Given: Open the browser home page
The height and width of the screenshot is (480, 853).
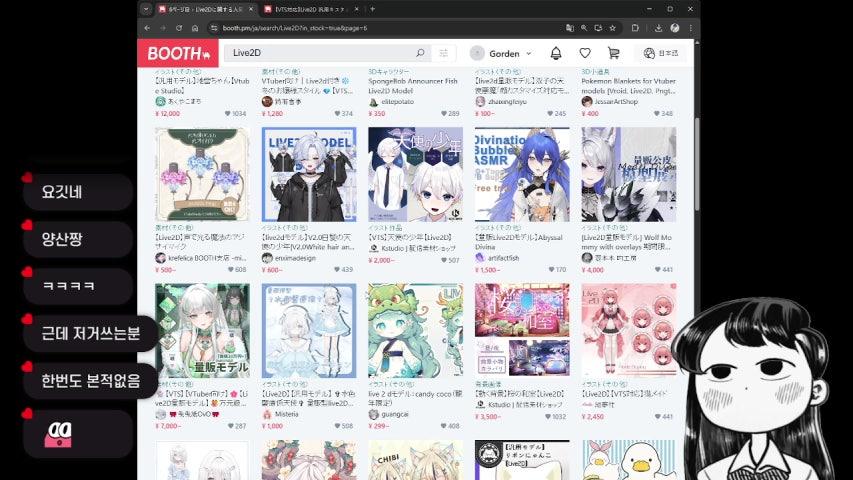Looking at the screenshot, I should [x=195, y=28].
